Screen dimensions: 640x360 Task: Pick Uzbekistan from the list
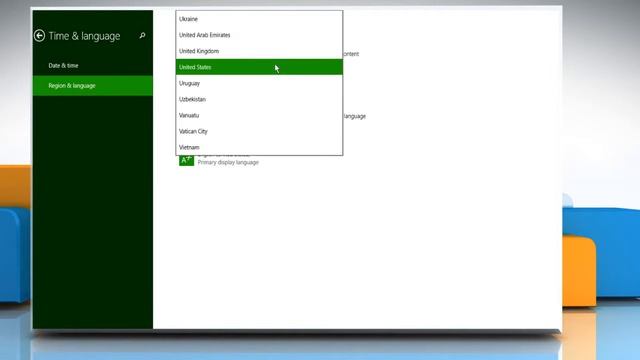tap(259, 99)
